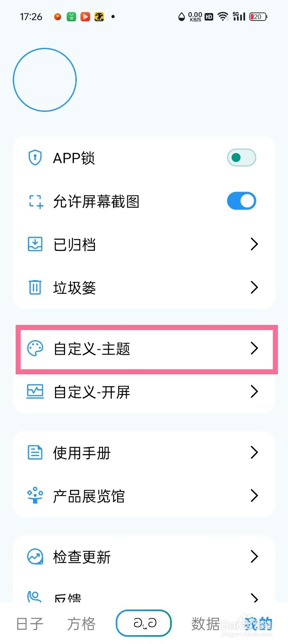Tap the document icon for 使用手册

(35, 452)
